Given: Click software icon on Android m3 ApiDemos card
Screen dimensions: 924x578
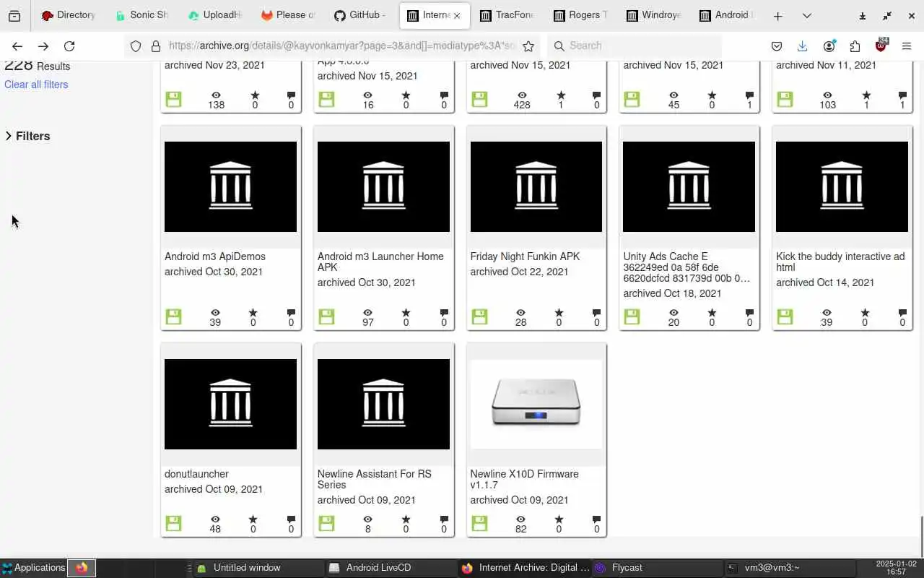Looking at the screenshot, I should (x=173, y=316).
